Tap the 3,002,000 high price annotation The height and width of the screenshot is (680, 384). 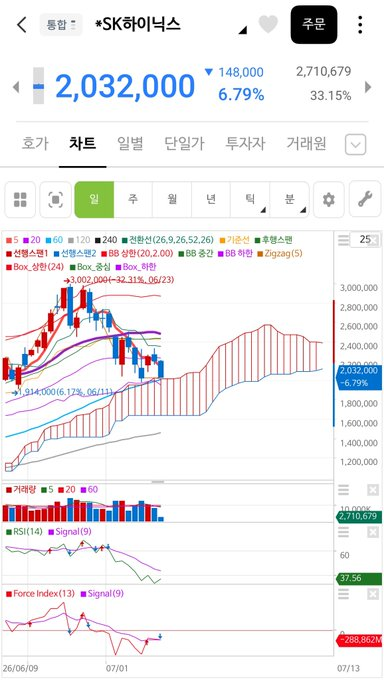point(119,280)
